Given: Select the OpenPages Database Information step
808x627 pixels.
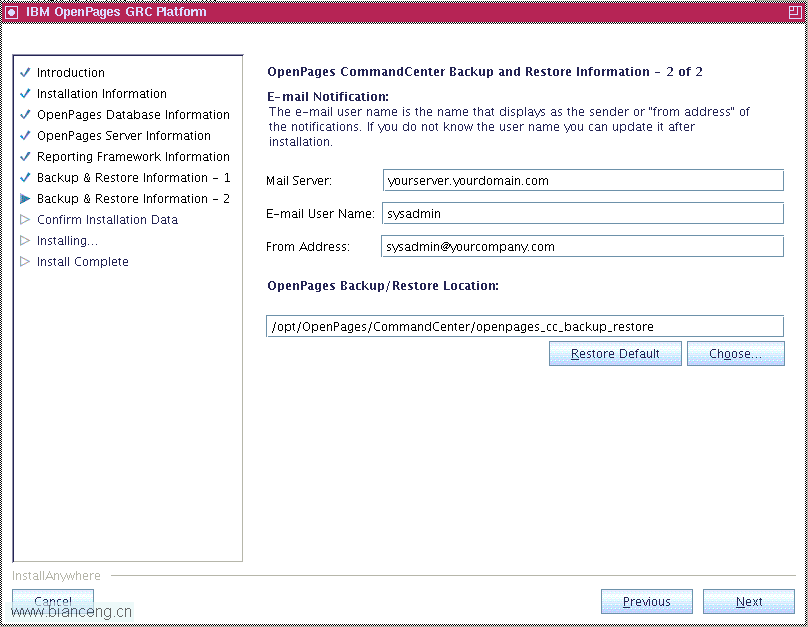Looking at the screenshot, I should [133, 115].
